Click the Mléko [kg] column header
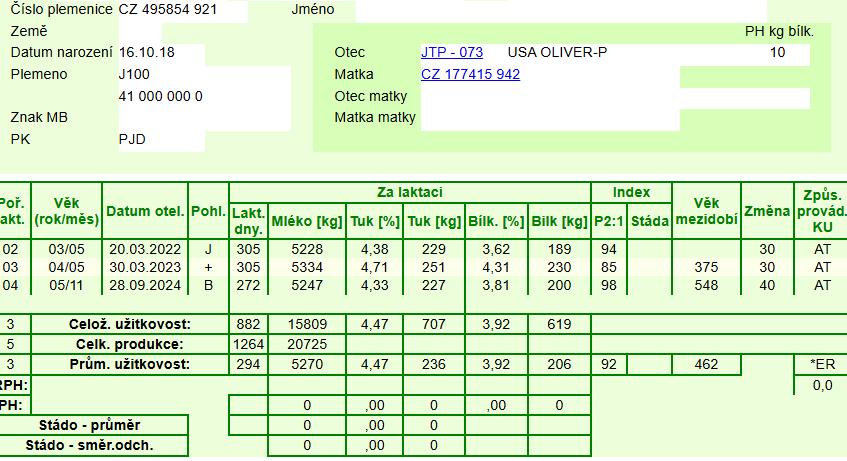Viewport: 847px width, 461px height. [x=306, y=220]
